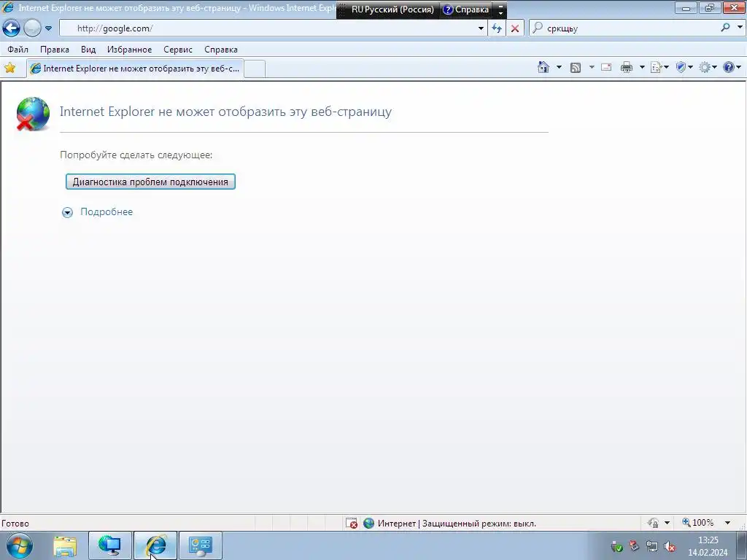The image size is (747, 560).
Task: Open the Safety shield menu icon
Action: (x=684, y=67)
